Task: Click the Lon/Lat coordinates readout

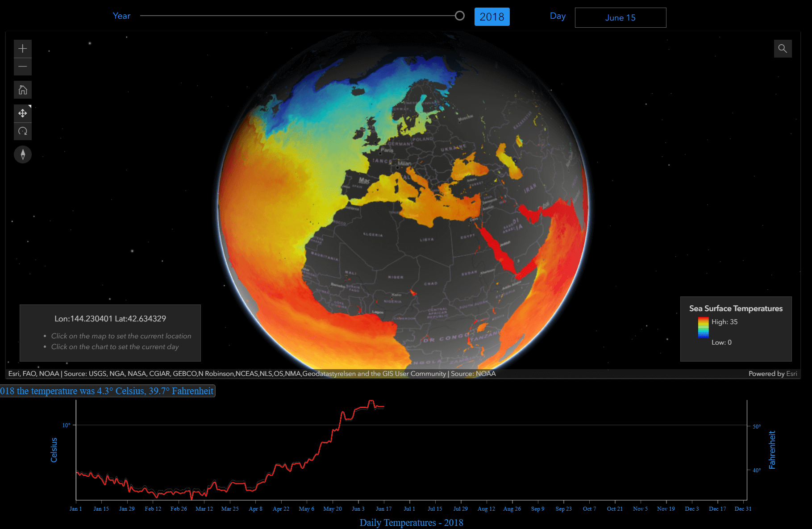Action: coord(110,319)
